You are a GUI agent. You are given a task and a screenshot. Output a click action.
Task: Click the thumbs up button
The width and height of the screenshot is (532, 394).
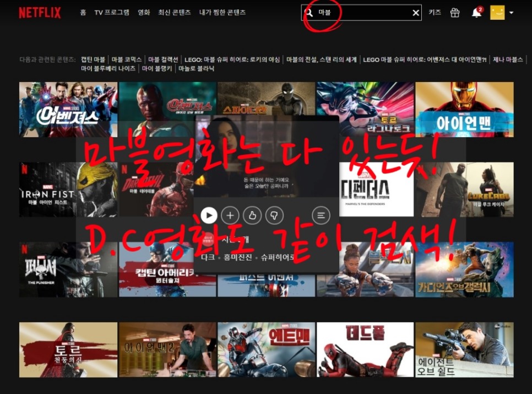(x=252, y=215)
